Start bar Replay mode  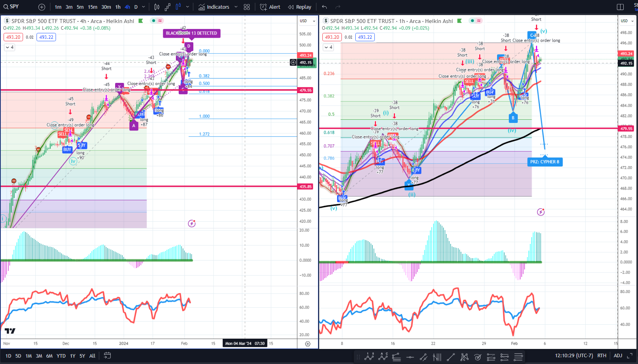pyautogui.click(x=300, y=7)
